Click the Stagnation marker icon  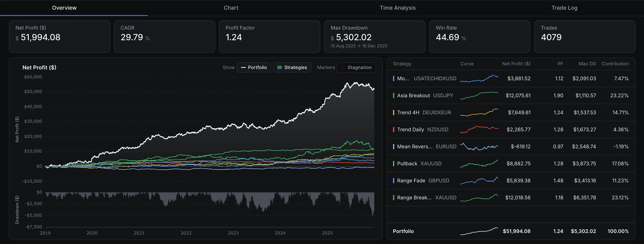point(343,67)
